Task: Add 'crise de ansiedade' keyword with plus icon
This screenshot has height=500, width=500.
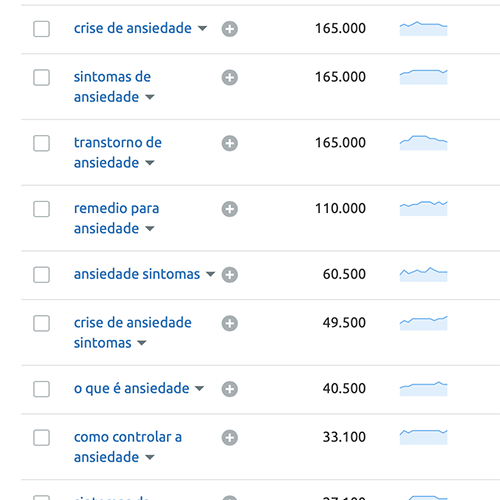Action: click(x=230, y=29)
